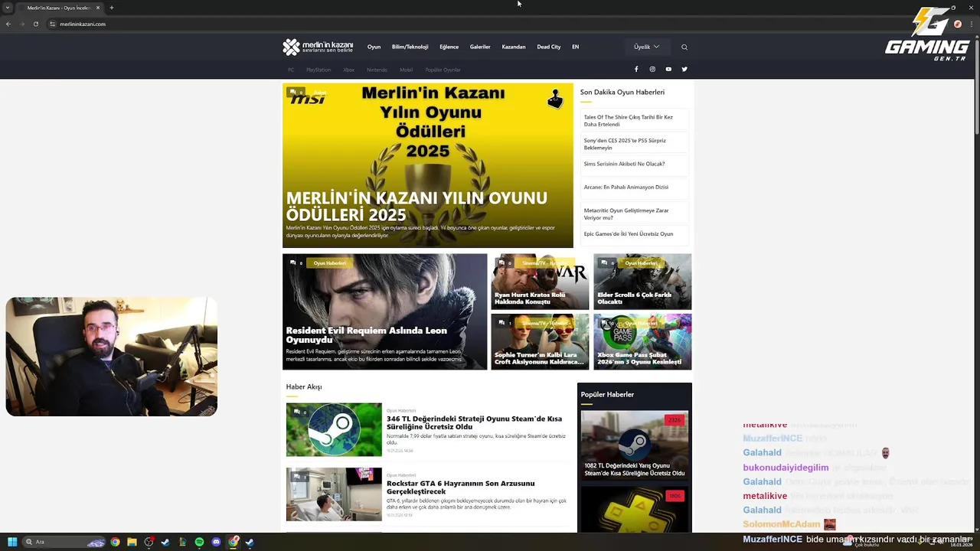Open the GTA 6 hospital article thumbnail
Screen dimensions: 980x551
pos(334,494)
